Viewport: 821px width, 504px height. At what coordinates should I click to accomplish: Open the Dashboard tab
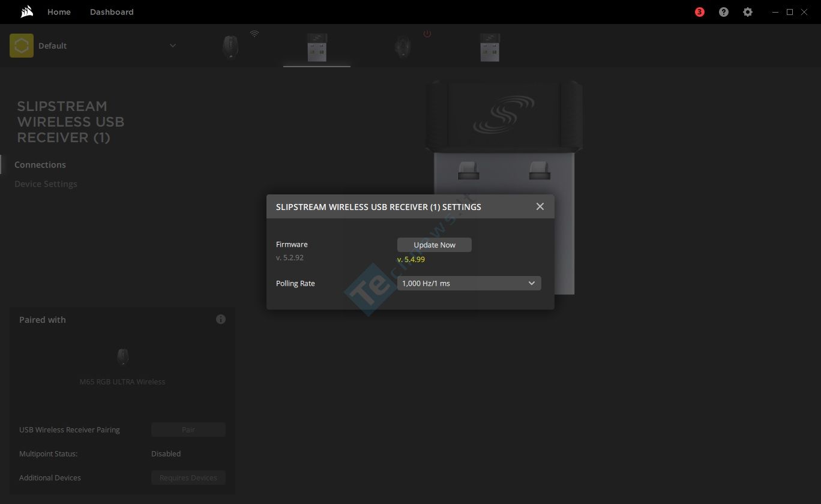(112, 12)
